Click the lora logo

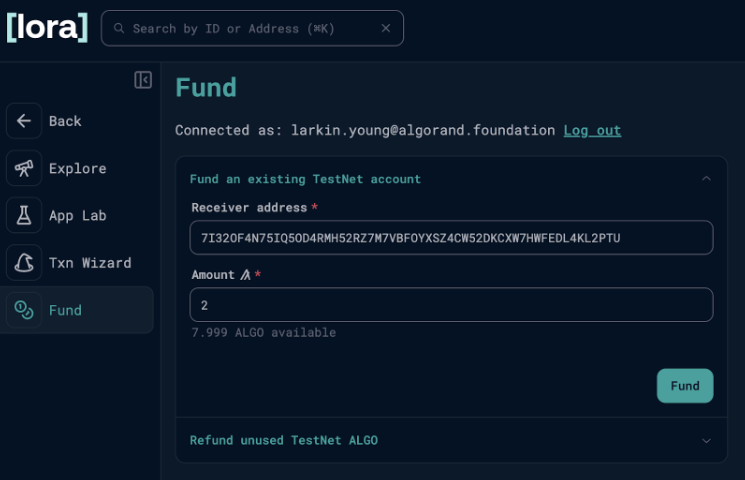tap(47, 28)
